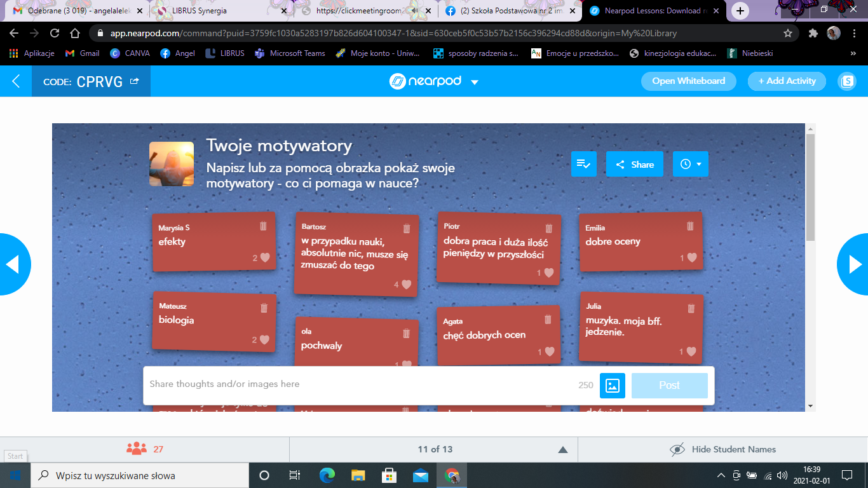Click heart icon on Emilia's post
The height and width of the screenshot is (488, 868).
coord(692,257)
